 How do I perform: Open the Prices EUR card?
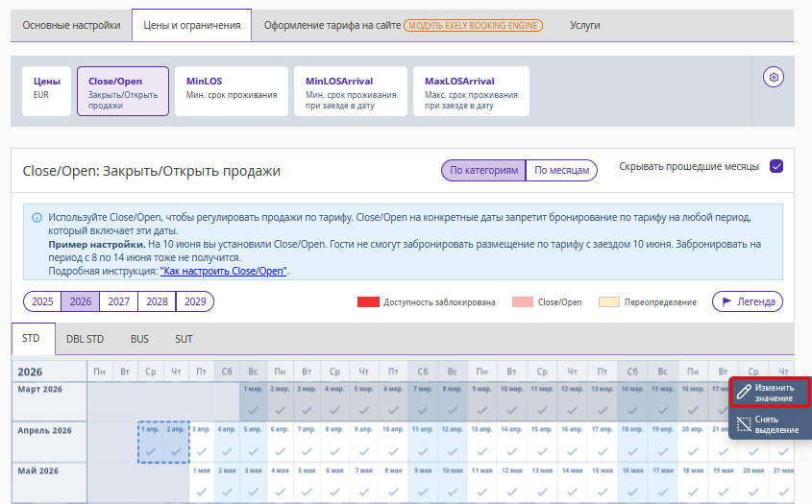47,90
